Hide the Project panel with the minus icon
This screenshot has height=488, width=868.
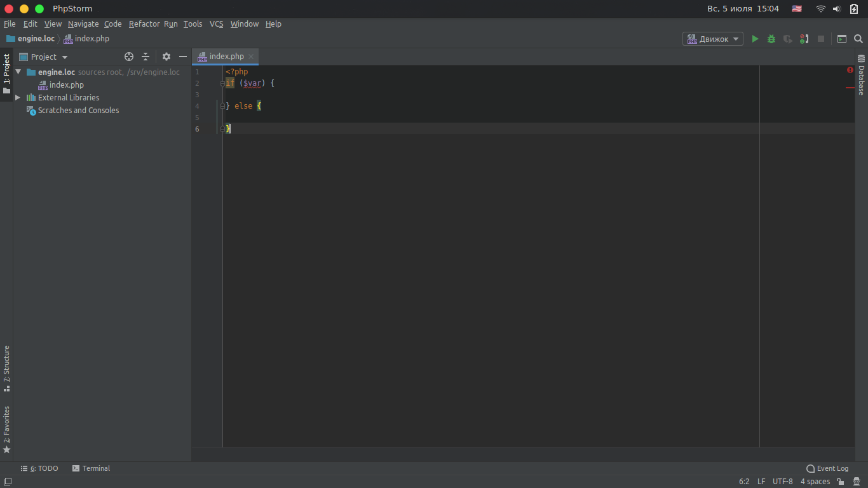[x=183, y=57]
